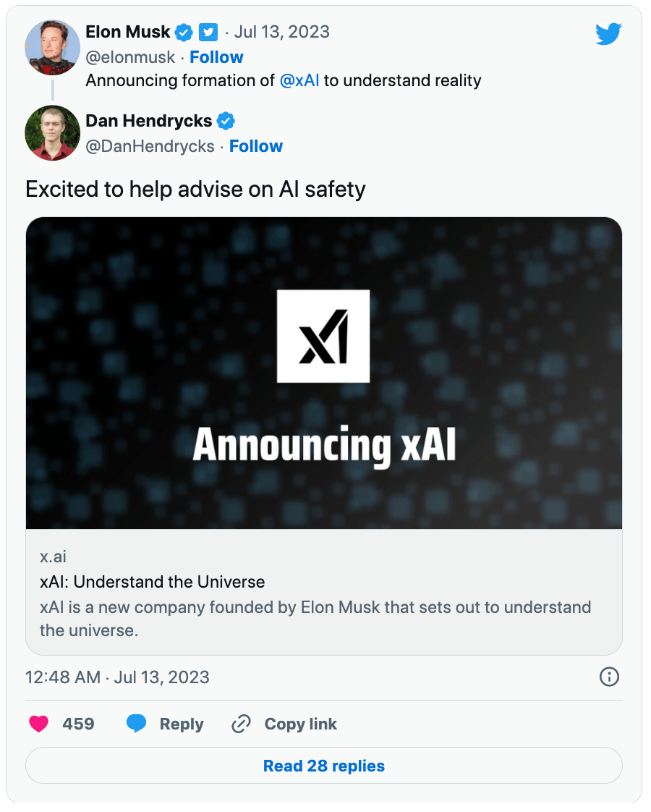Open Elon Musk's profile picture
Viewport: 651px width, 812px height.
(52, 47)
